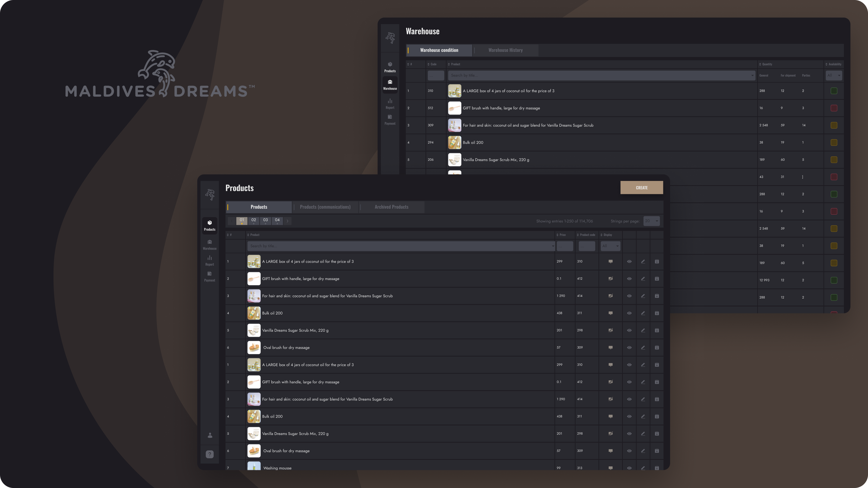868x488 pixels.
Task: Click the help question mark icon
Action: [210, 454]
